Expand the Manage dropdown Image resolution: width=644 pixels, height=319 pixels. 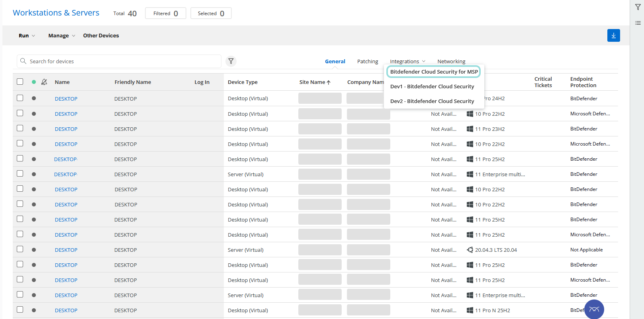[x=62, y=35]
